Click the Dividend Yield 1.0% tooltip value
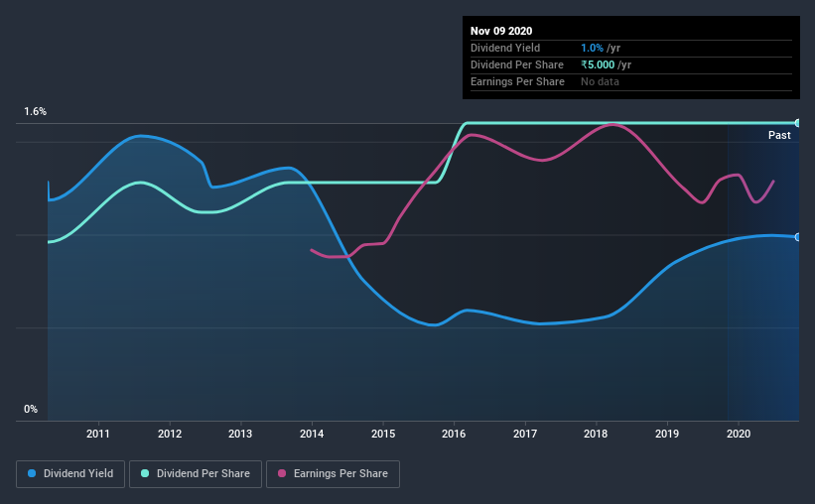815x504 pixels. pos(592,48)
